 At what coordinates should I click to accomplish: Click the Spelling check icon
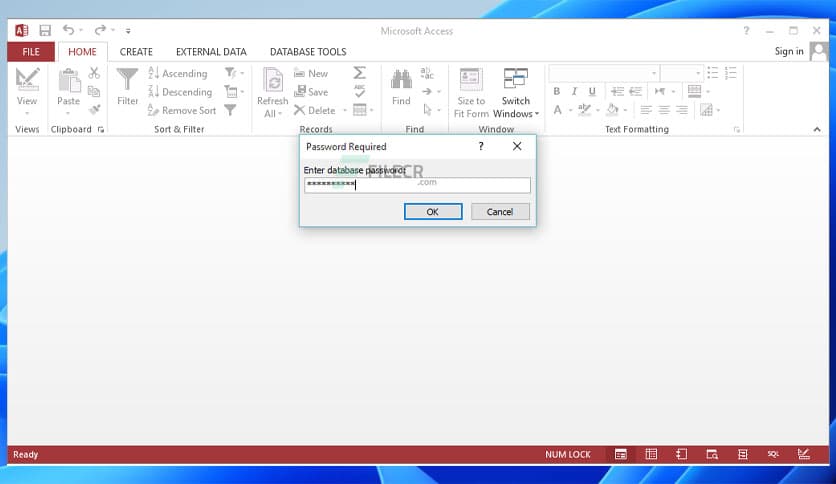click(360, 91)
